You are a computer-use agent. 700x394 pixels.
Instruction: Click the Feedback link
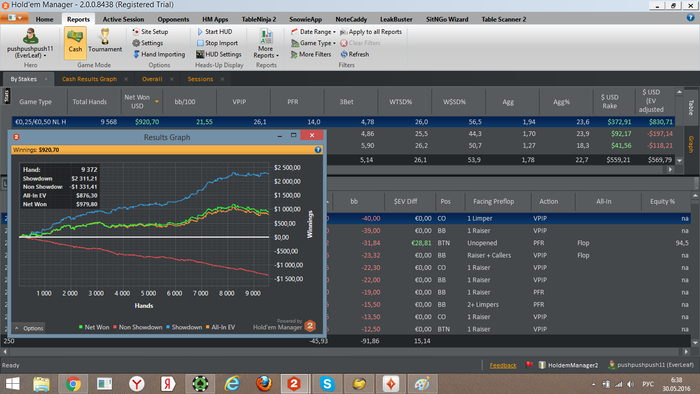[x=503, y=365]
